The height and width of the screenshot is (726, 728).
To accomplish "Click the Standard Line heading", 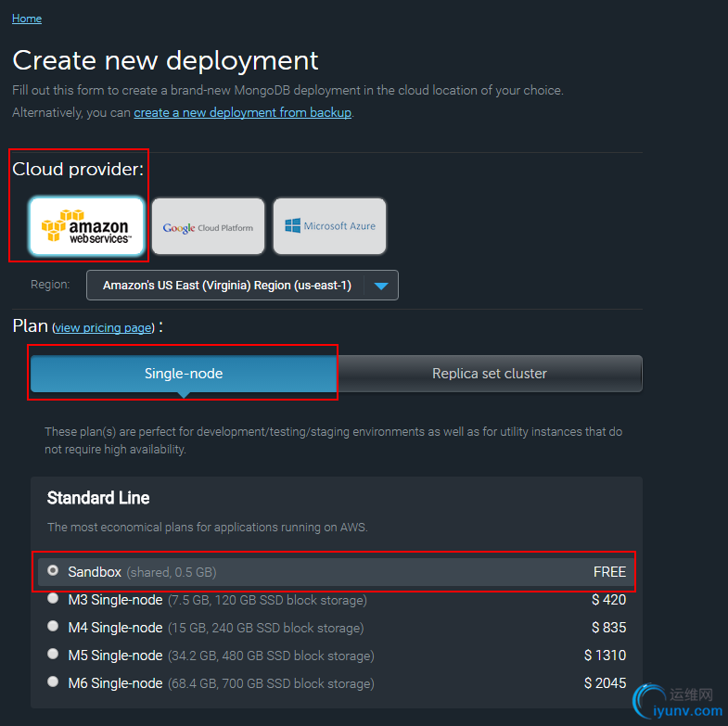I will pyautogui.click(x=98, y=498).
